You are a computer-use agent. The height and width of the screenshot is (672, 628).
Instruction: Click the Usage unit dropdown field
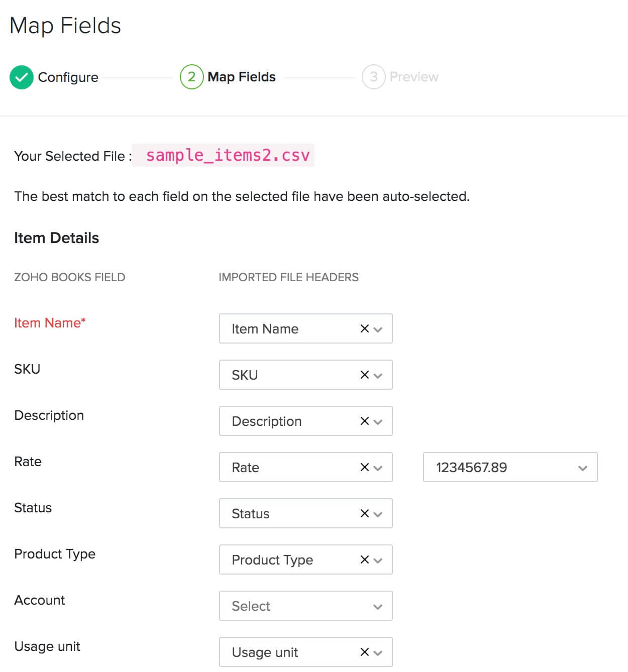tap(291, 652)
